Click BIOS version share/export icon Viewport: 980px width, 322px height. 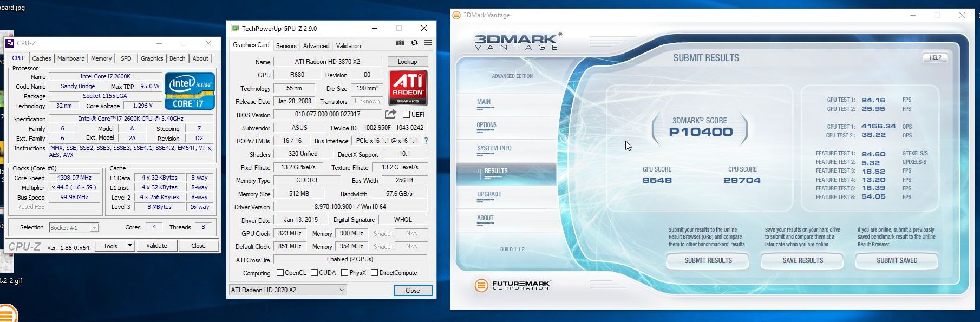(x=390, y=114)
